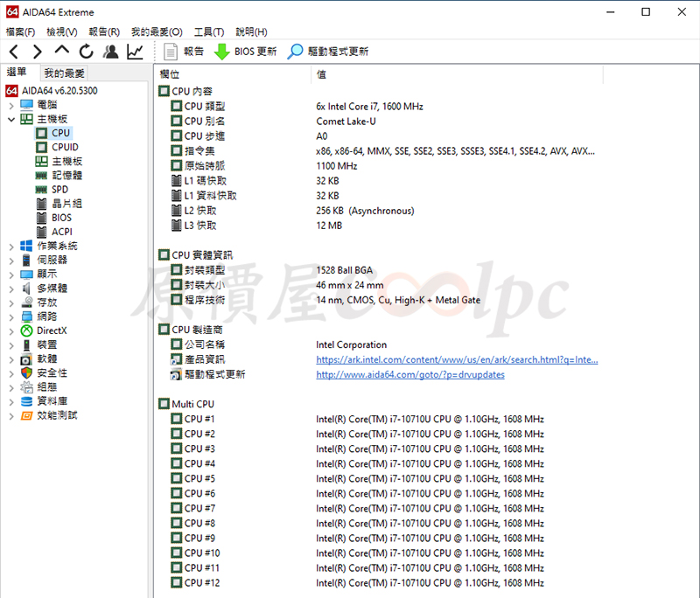
Task: Open the aida64.com drvupdates link
Action: pyautogui.click(x=410, y=374)
